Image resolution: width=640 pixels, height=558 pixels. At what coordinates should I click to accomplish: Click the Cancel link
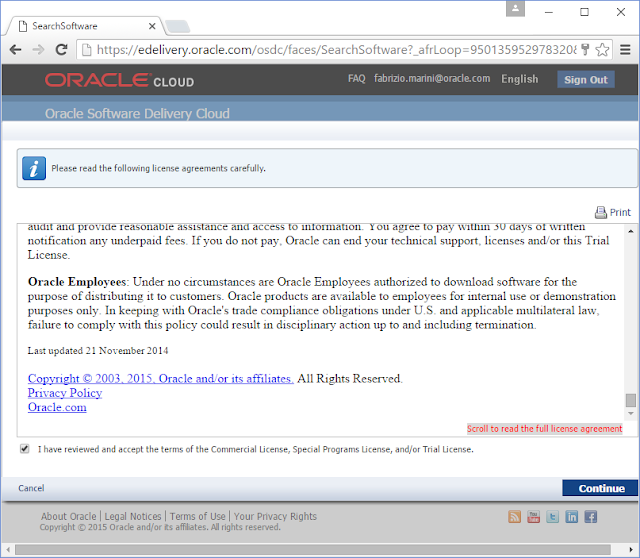pos(31,488)
